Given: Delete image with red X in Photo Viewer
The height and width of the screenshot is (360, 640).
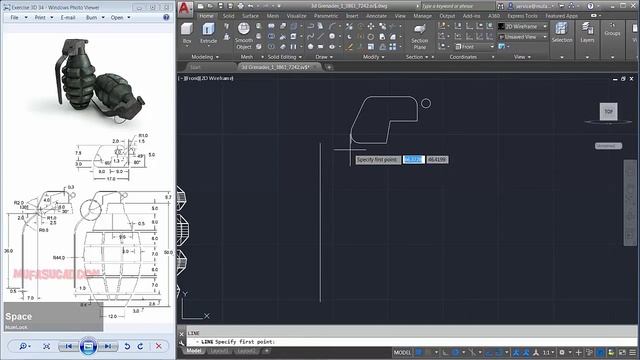Looking at the screenshot, I should pyautogui.click(x=158, y=346).
